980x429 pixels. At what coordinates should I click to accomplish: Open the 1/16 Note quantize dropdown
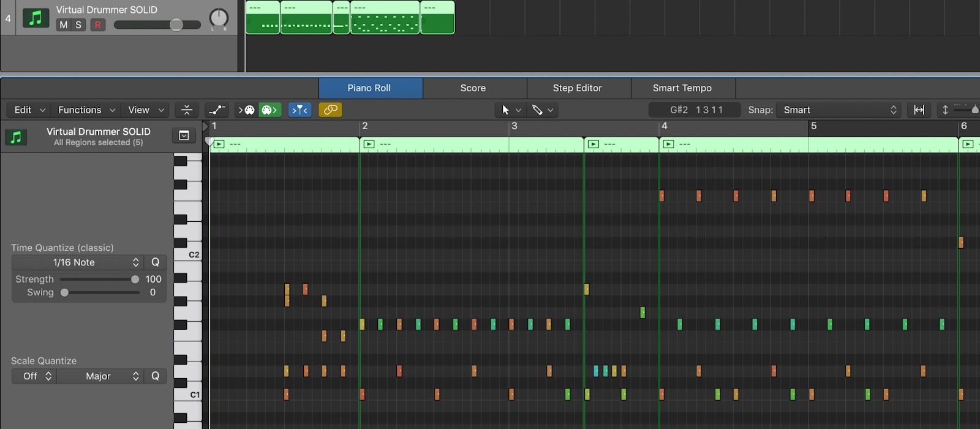click(78, 262)
